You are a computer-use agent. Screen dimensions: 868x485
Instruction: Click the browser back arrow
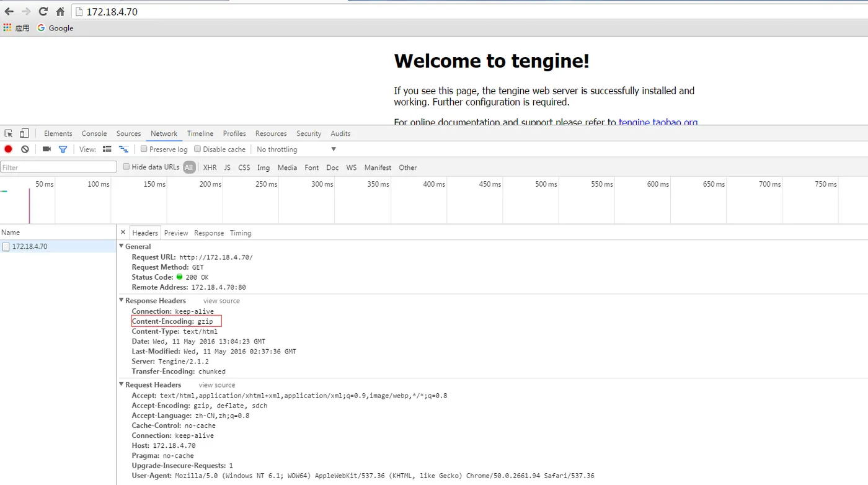click(9, 11)
